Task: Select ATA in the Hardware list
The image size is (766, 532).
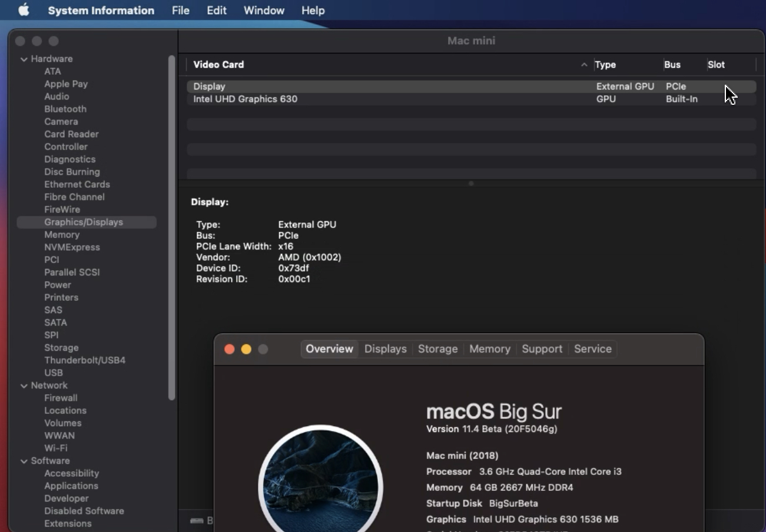Action: tap(52, 71)
